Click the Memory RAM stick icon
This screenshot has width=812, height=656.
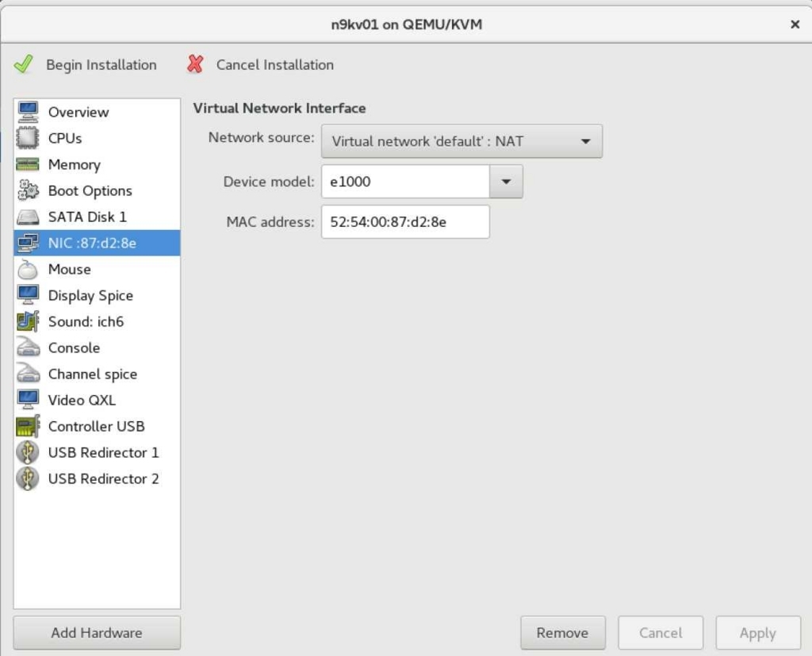tap(28, 164)
